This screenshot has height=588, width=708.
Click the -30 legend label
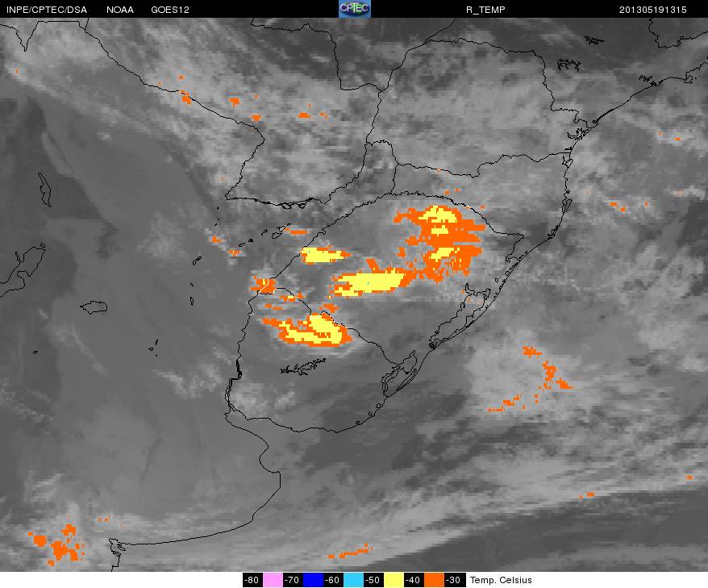(x=454, y=580)
